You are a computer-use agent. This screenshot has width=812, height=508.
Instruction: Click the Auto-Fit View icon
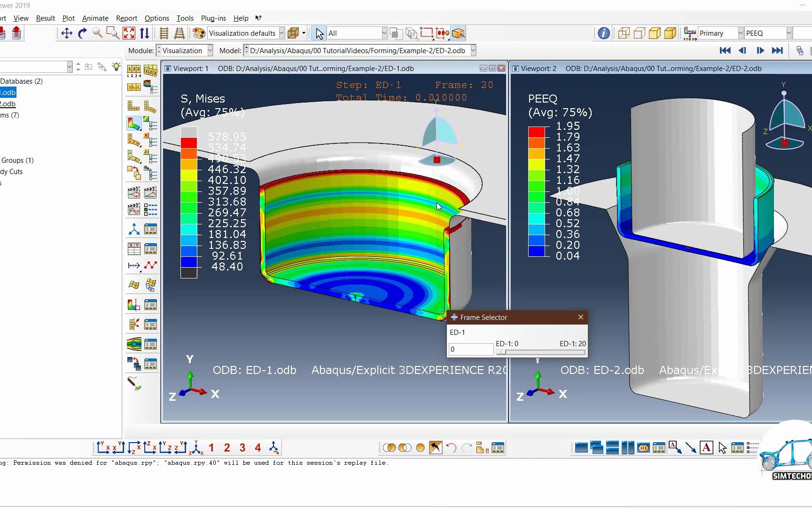click(129, 33)
